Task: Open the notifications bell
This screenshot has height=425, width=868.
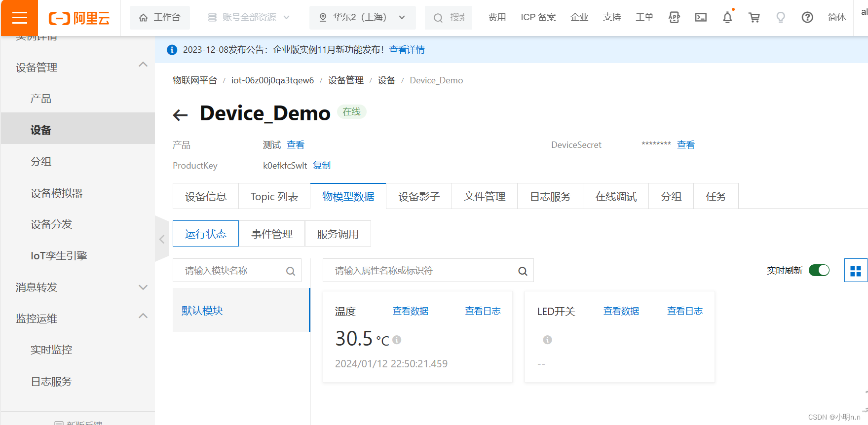Action: pos(727,18)
